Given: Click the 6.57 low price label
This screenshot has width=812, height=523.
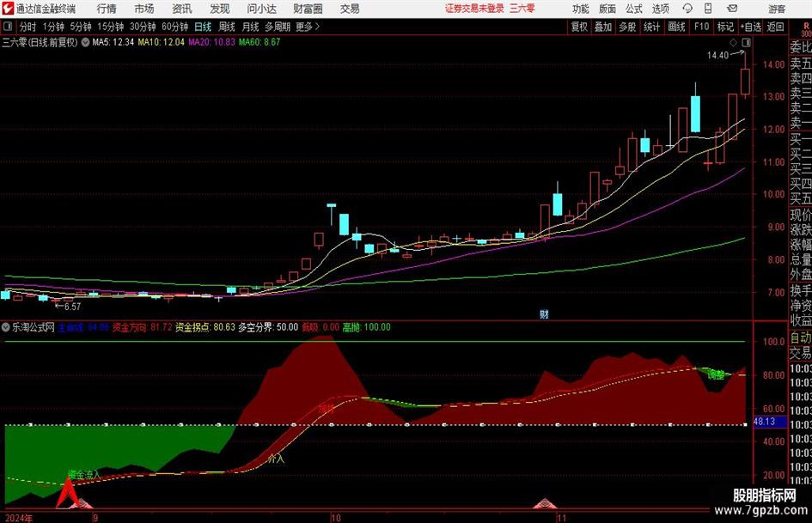Looking at the screenshot, I should (x=72, y=307).
